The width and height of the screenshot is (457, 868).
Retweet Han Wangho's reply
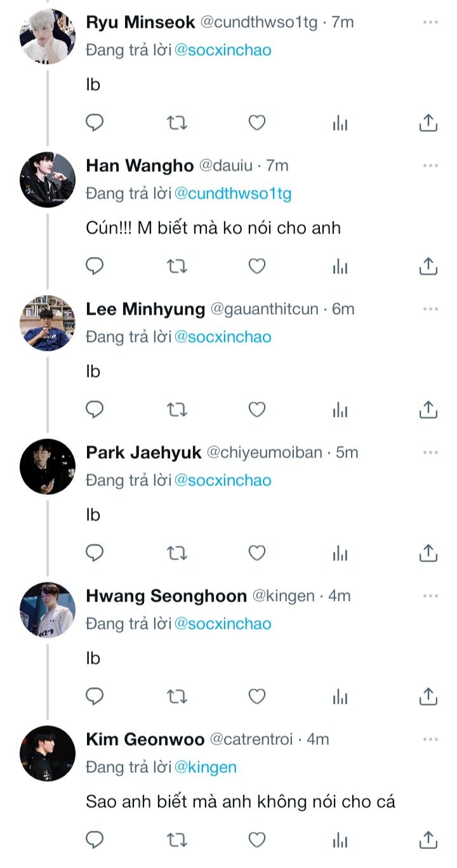[176, 266]
